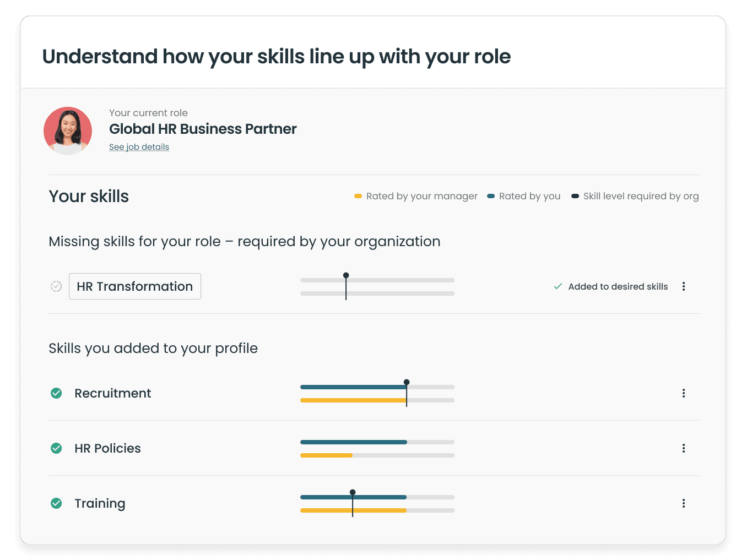
Task: Click the dashed circle icon beside HR Transformation
Action: (56, 286)
